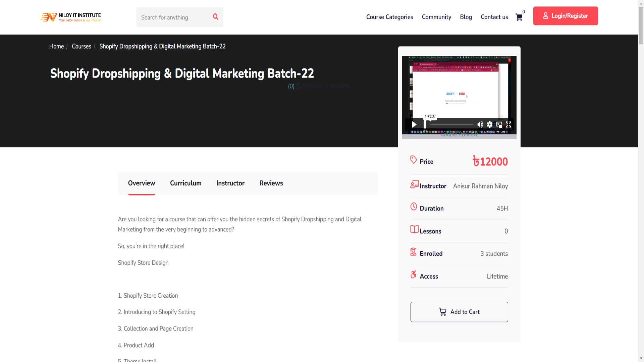Image resolution: width=644 pixels, height=362 pixels.
Task: Switch to the Instructor tab
Action: click(230, 183)
